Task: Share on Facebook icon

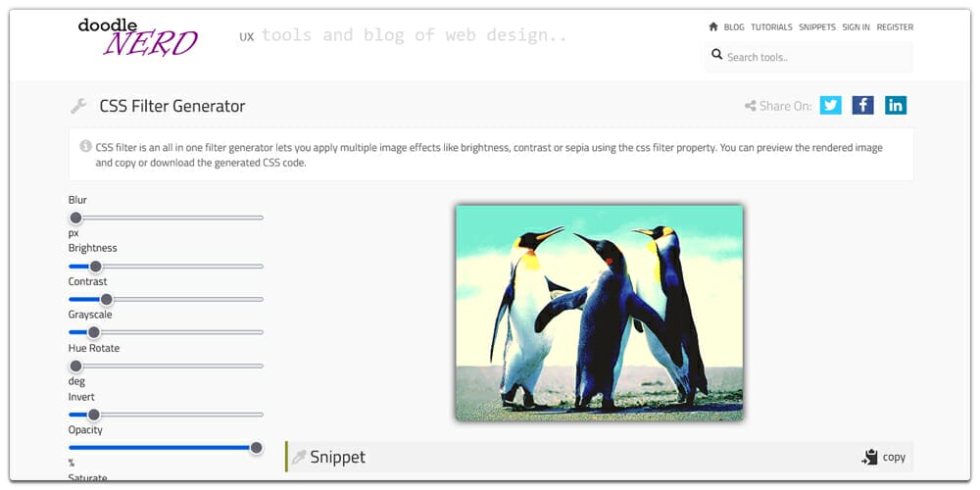Action: tap(863, 105)
